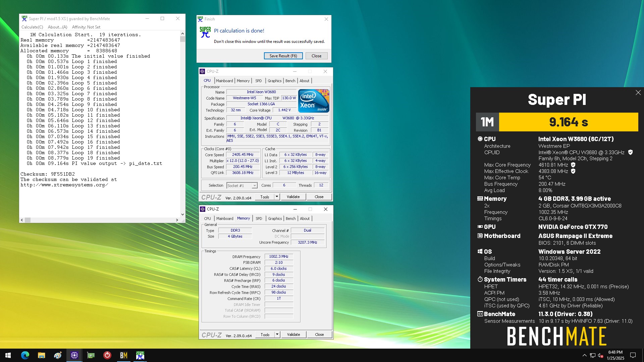644x362 pixels.
Task: Click Super PI horizontal scrollbar right arrow
Action: pos(177,220)
